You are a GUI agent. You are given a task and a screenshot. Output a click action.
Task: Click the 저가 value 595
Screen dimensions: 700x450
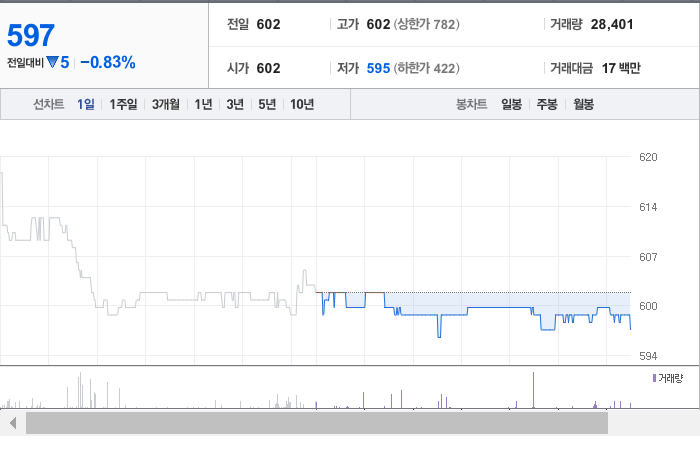coord(378,68)
